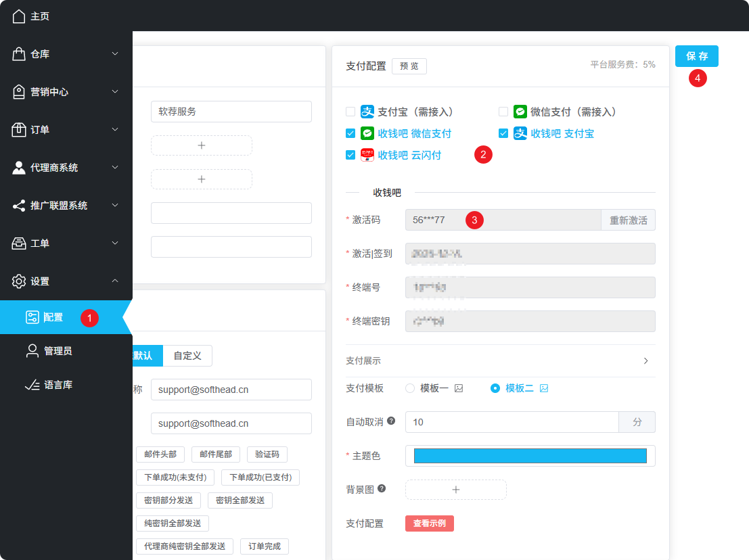Expand the 仓库 sidebar menu

point(114,54)
